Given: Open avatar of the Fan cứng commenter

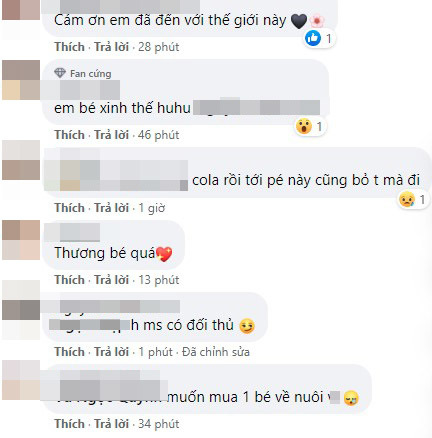Looking at the screenshot, I should point(21,80).
